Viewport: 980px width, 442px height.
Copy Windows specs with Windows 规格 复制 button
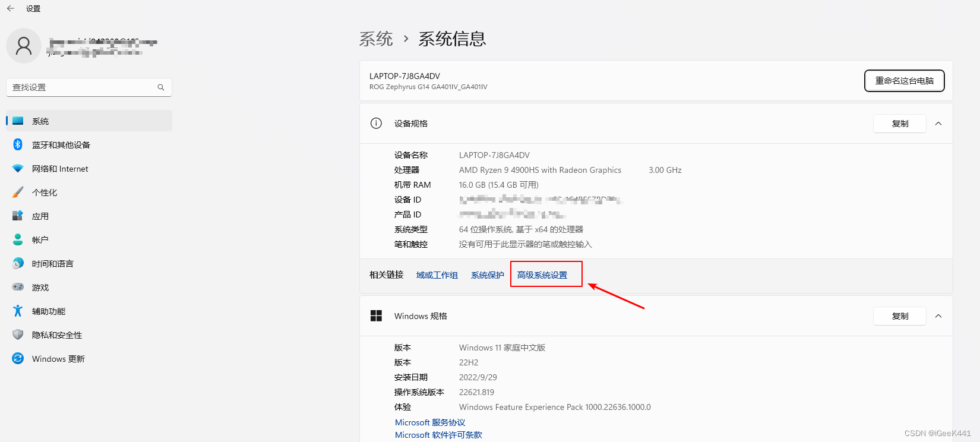(900, 316)
